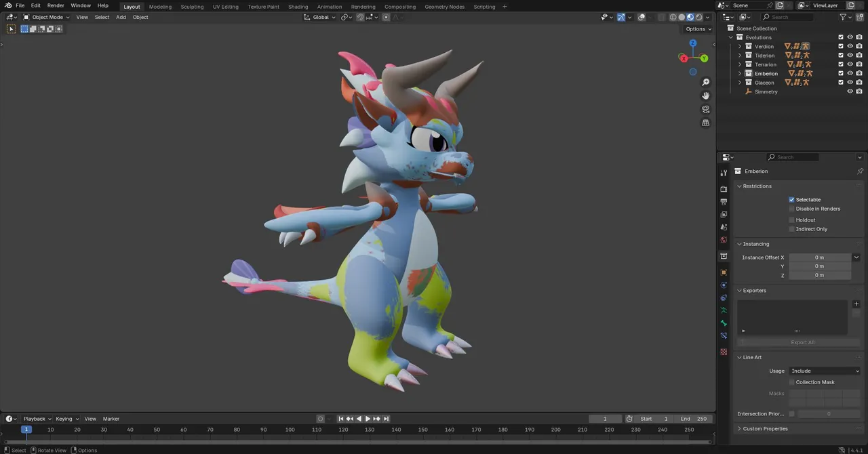
Task: Open the Tool properties tab
Action: pyautogui.click(x=724, y=173)
